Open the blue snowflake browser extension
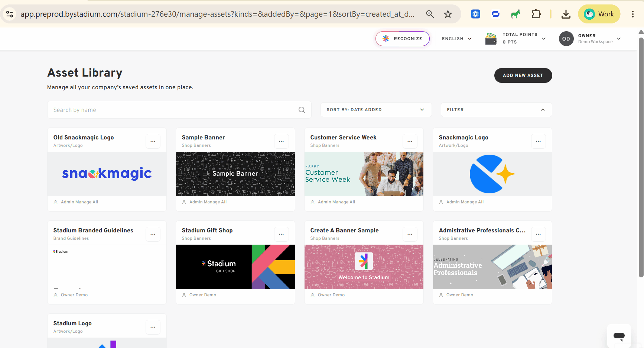Image resolution: width=644 pixels, height=348 pixels. click(x=475, y=14)
